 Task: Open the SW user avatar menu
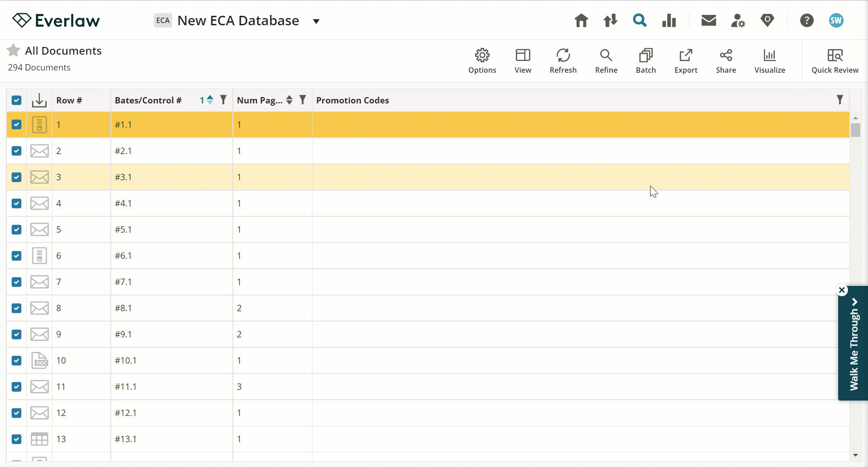click(836, 20)
